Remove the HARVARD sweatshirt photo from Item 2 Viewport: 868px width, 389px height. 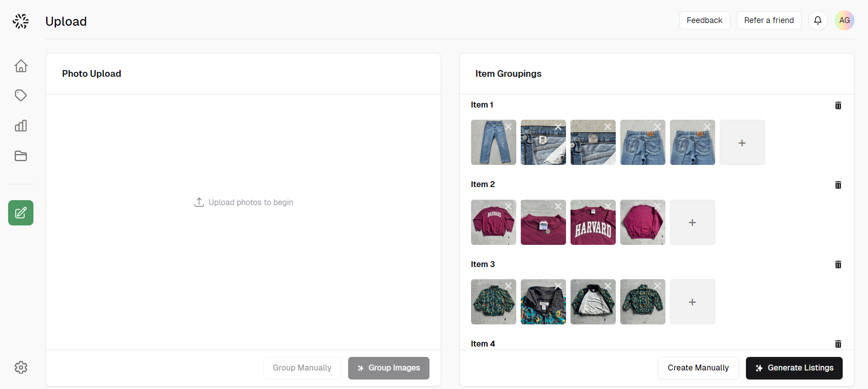coord(508,206)
